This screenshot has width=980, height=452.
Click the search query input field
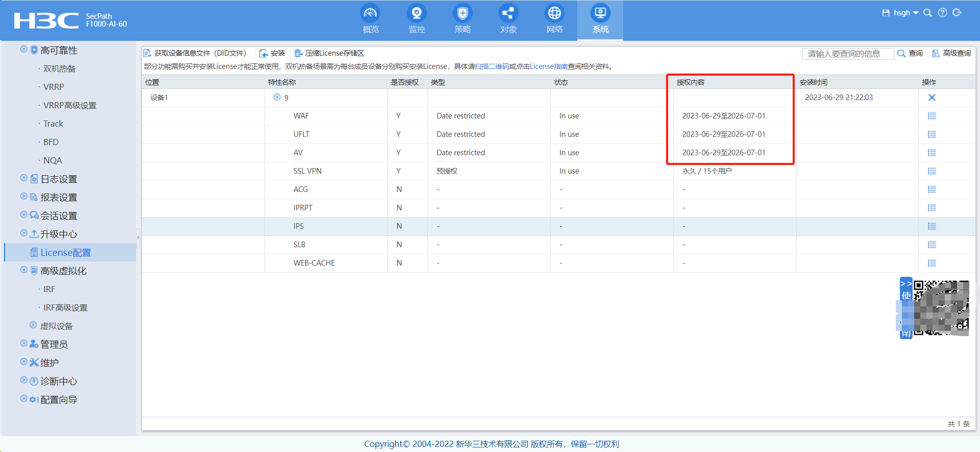tap(847, 54)
